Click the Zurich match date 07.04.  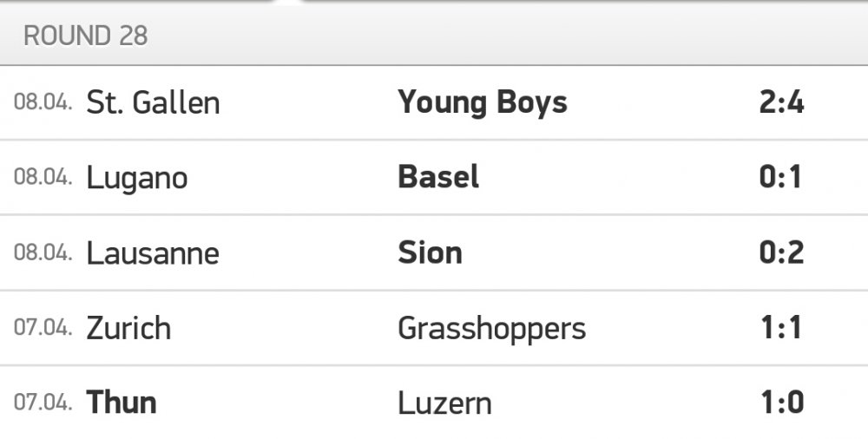[43, 328]
